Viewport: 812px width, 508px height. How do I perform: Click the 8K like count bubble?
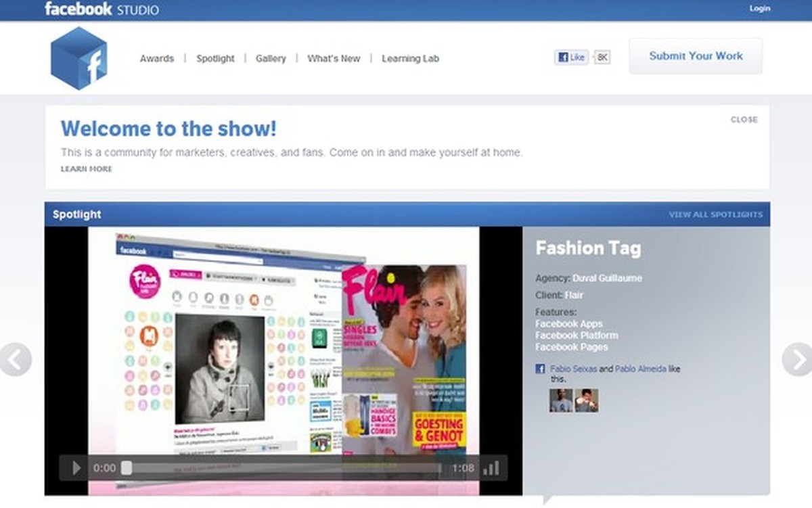(602, 57)
